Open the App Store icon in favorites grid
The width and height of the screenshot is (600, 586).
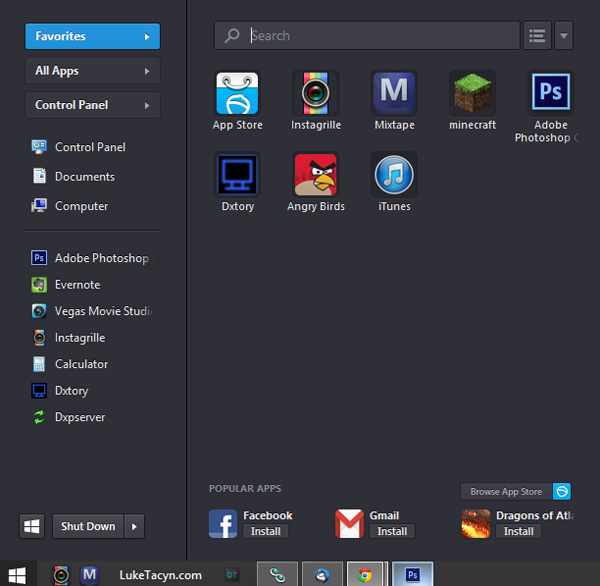[237, 93]
